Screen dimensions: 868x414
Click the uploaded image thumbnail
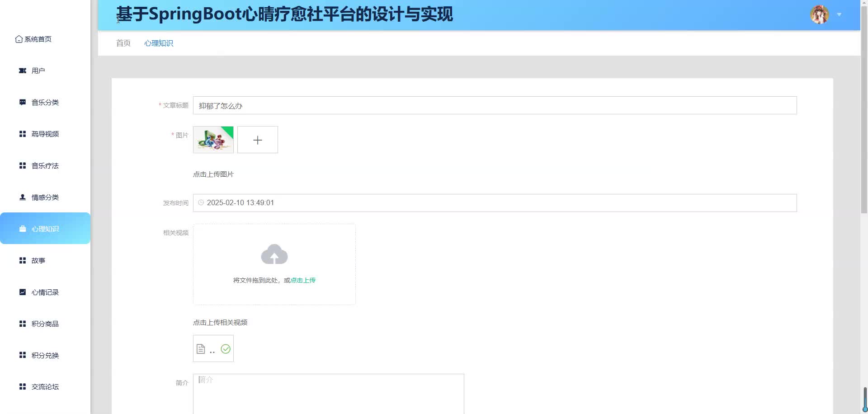pos(213,140)
